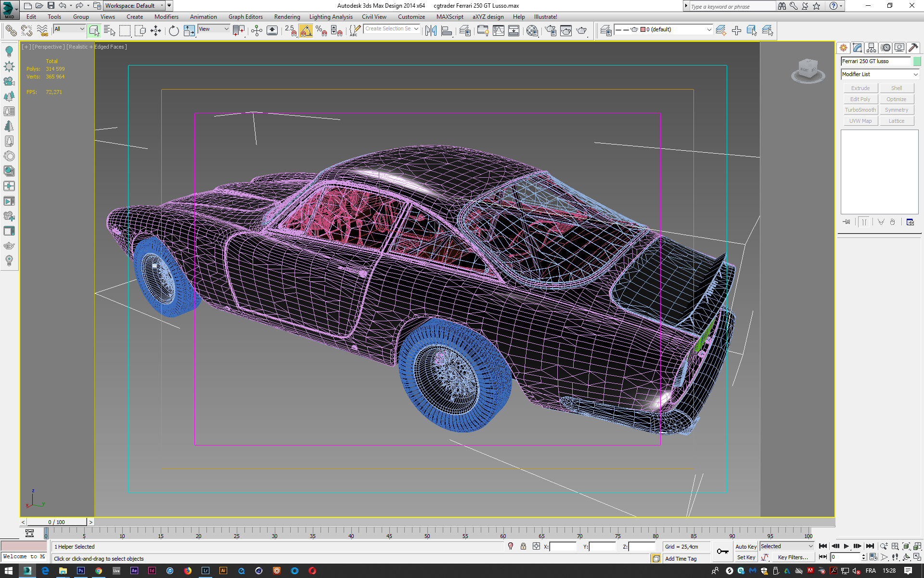Open Render Setup dialog

coord(551,31)
